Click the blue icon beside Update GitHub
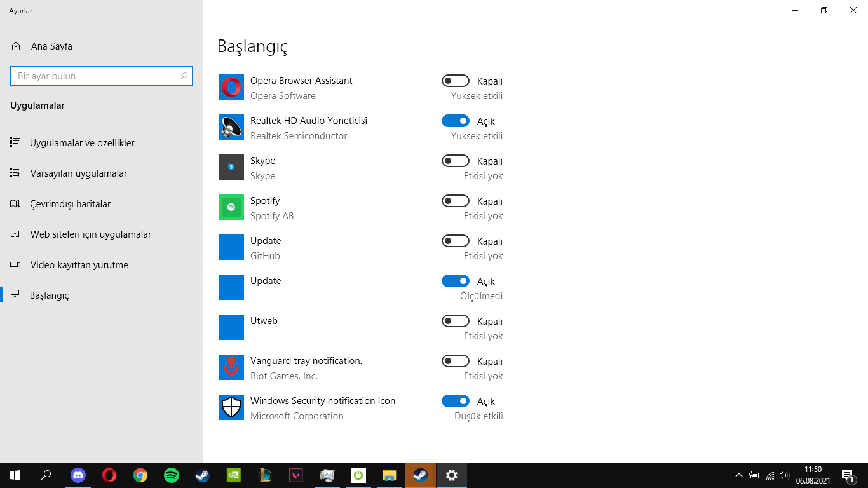 coord(231,247)
